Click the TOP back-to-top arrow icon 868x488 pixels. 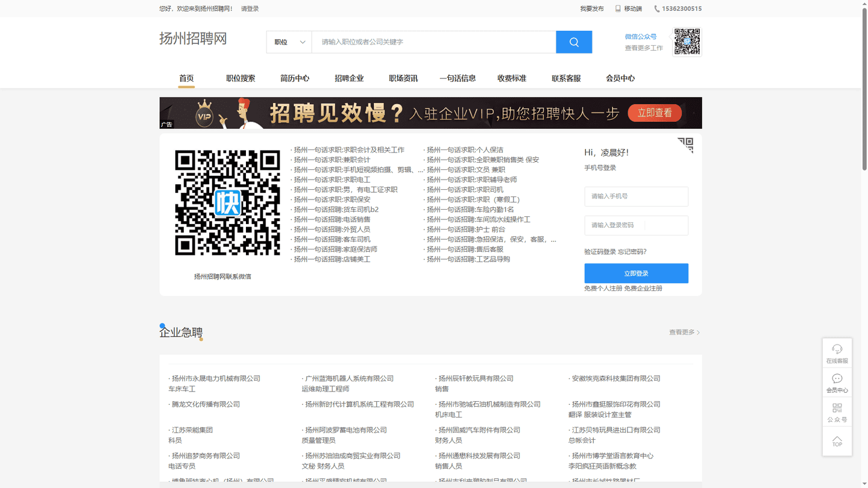point(837,439)
